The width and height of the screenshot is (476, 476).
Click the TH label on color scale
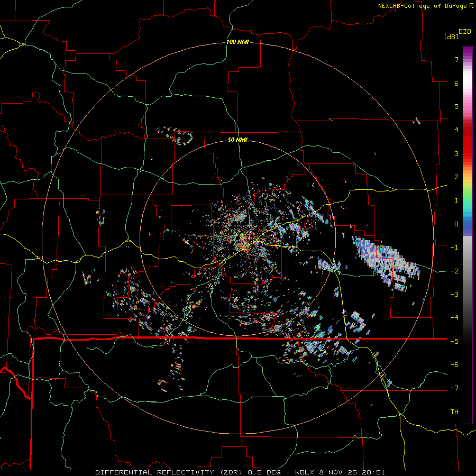(x=454, y=411)
